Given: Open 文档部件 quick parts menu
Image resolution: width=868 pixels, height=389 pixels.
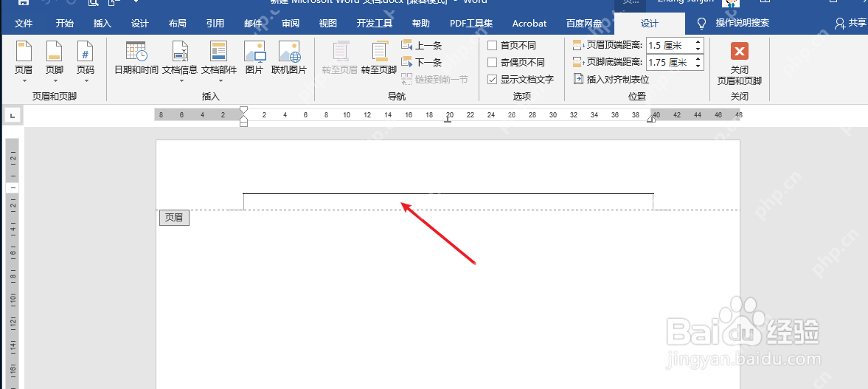Looking at the screenshot, I should click(219, 61).
